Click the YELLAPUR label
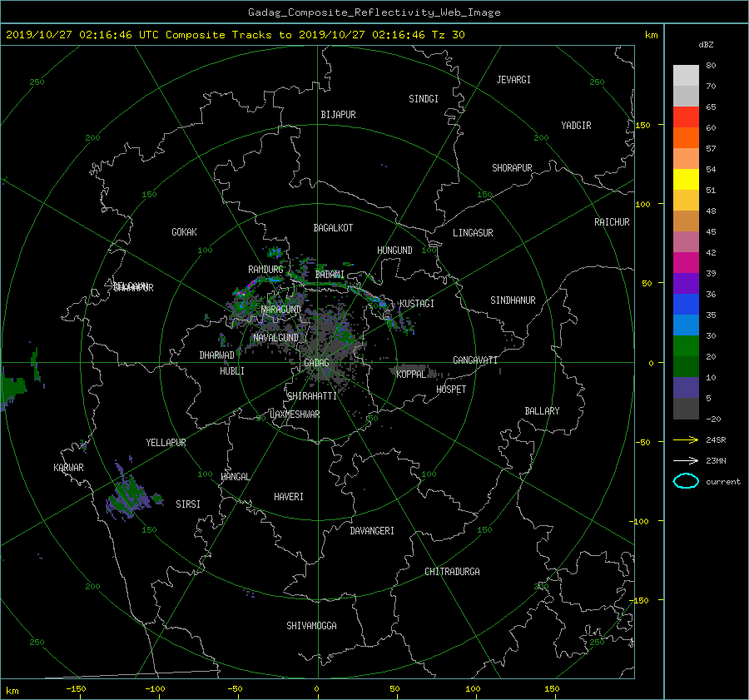Image resolution: width=749 pixels, height=700 pixels. 166,443
